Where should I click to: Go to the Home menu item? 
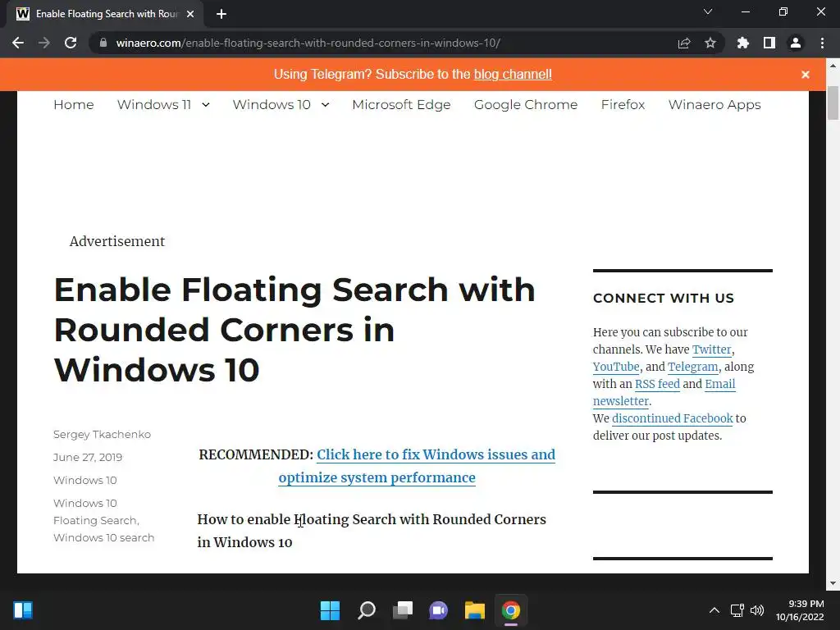(x=73, y=104)
